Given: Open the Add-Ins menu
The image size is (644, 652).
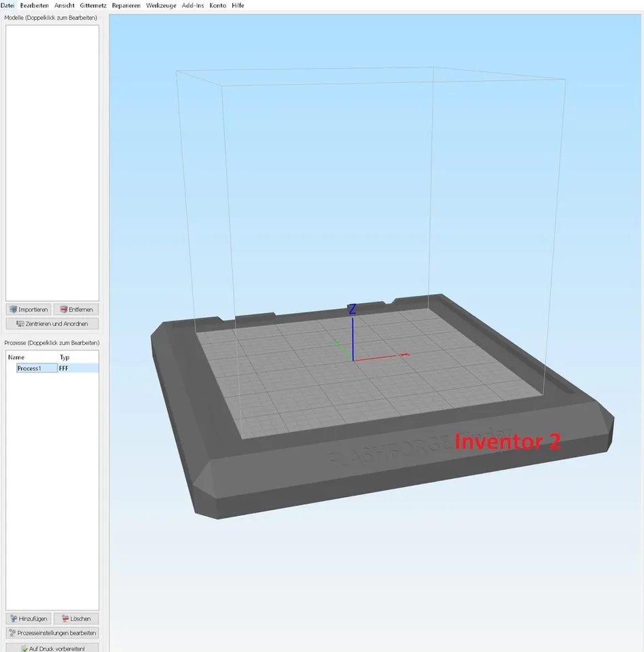Looking at the screenshot, I should point(192,5).
